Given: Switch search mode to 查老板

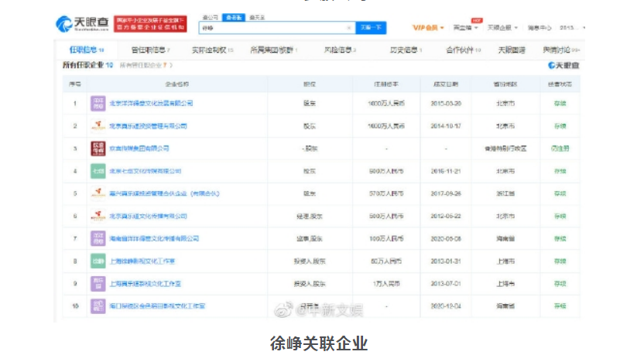Looking at the screenshot, I should 234,17.
